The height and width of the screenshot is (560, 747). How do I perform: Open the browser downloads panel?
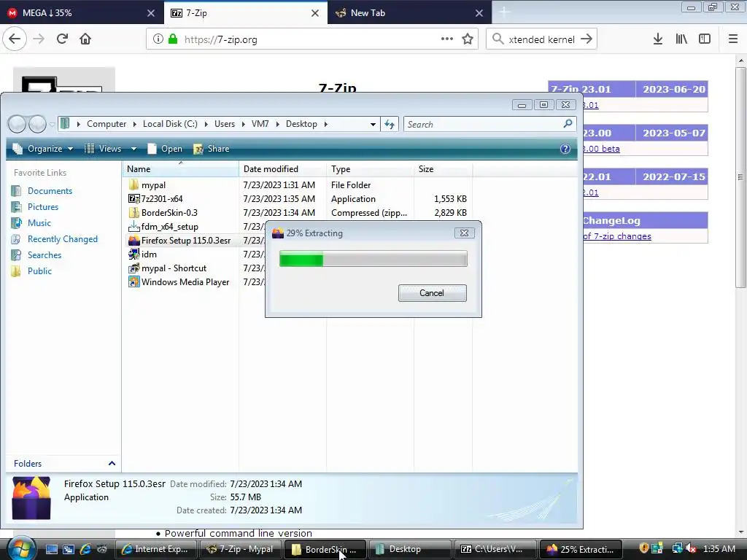658,39
